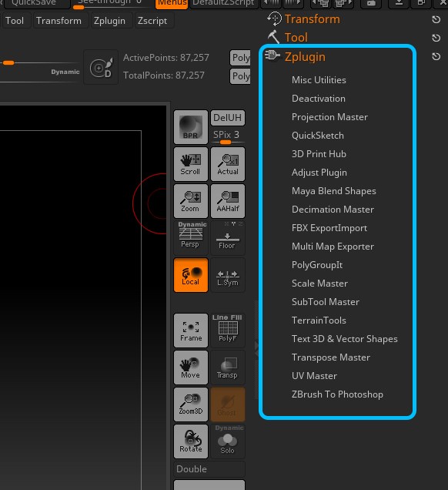Viewport: 448px width, 490px height.
Task: Expand Misc Utilities section
Action: [x=319, y=80]
